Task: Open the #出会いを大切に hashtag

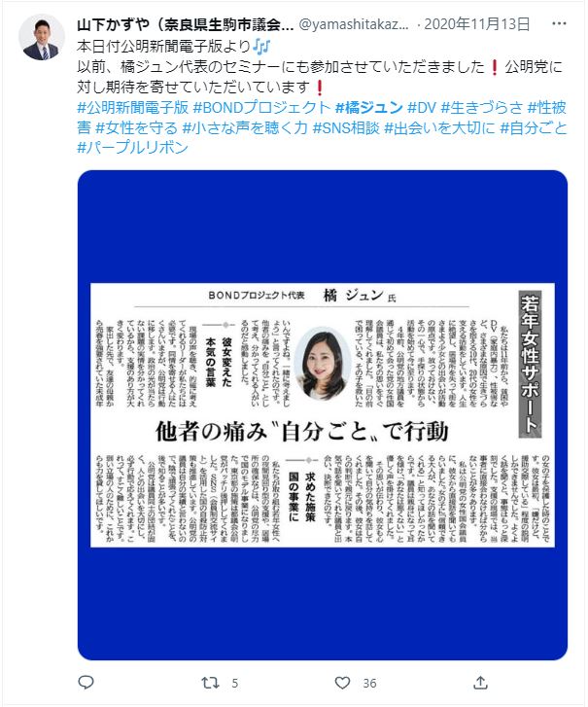Action: click(439, 128)
